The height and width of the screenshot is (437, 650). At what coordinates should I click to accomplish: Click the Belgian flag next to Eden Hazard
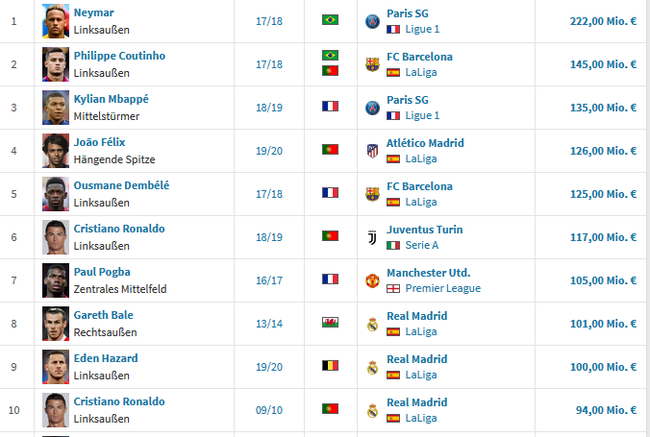pos(330,365)
